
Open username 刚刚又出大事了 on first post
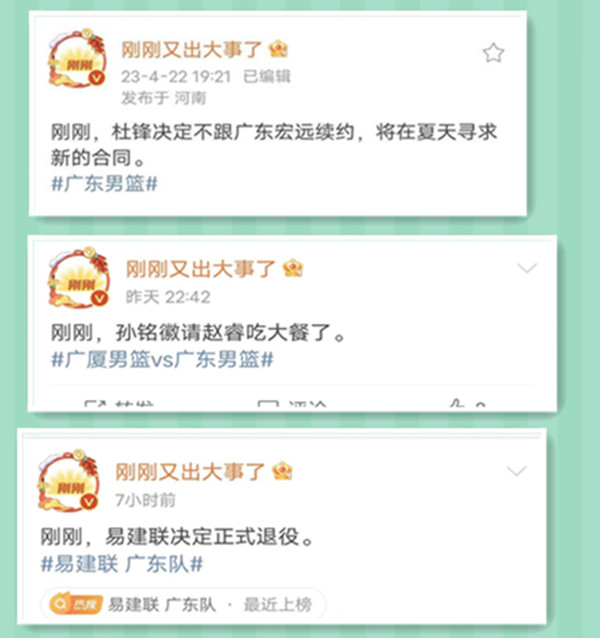(192, 50)
